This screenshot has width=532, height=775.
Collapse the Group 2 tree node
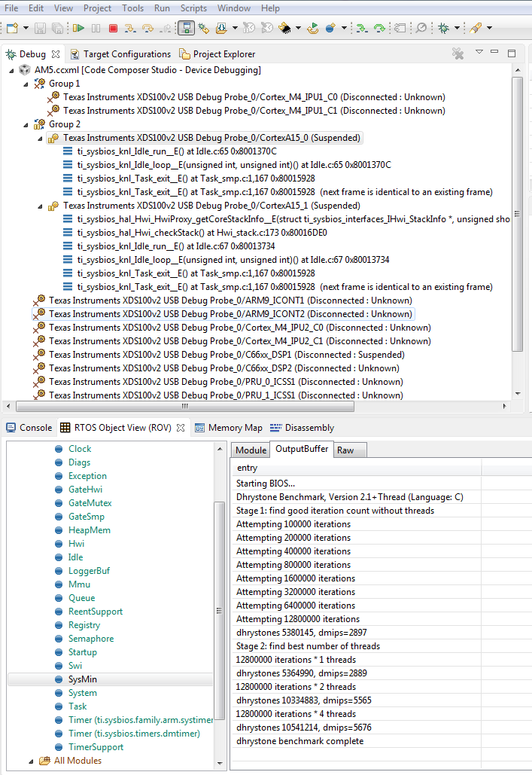pyautogui.click(x=27, y=124)
